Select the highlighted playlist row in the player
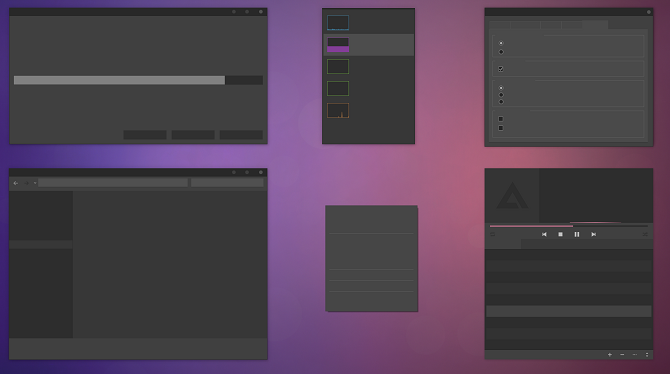The width and height of the screenshot is (670, 374). [569, 311]
